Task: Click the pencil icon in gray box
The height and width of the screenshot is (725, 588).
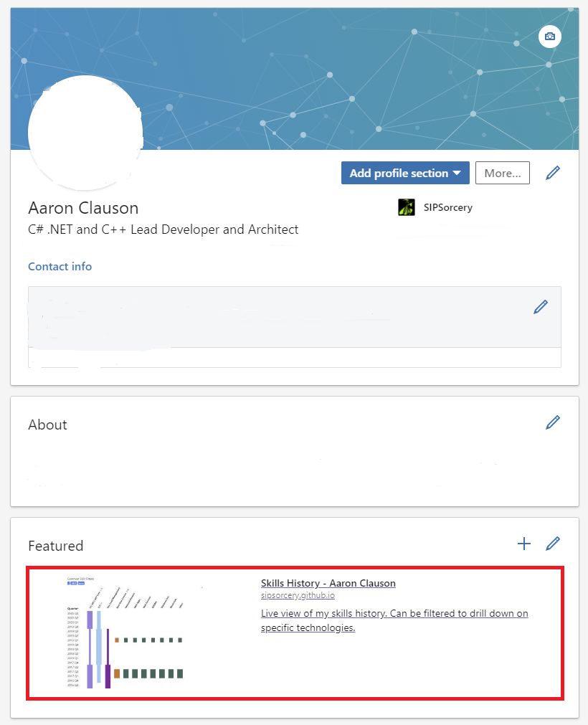Action: [541, 307]
